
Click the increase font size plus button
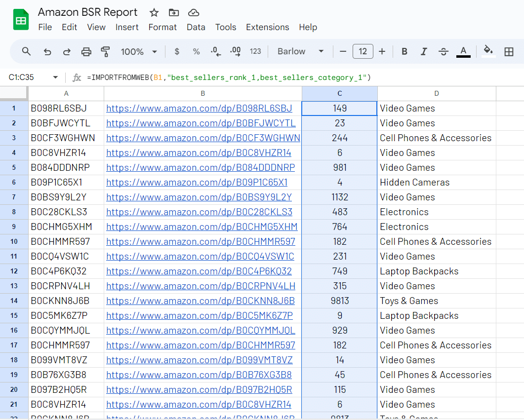tap(382, 51)
